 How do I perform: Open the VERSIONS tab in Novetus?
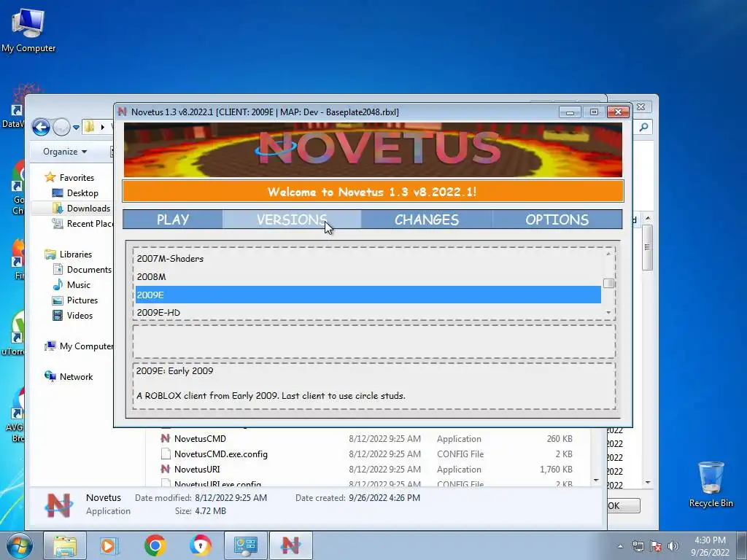(292, 219)
